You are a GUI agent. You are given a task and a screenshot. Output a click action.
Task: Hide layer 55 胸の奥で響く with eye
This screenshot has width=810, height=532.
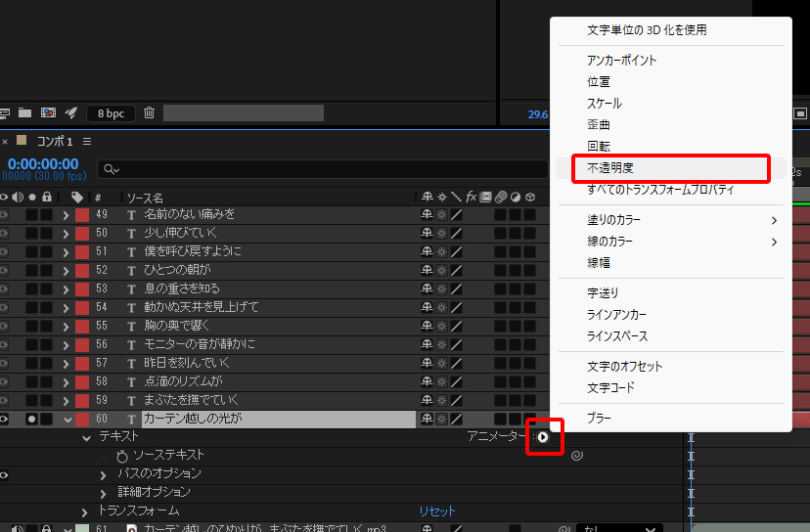tap(4, 326)
